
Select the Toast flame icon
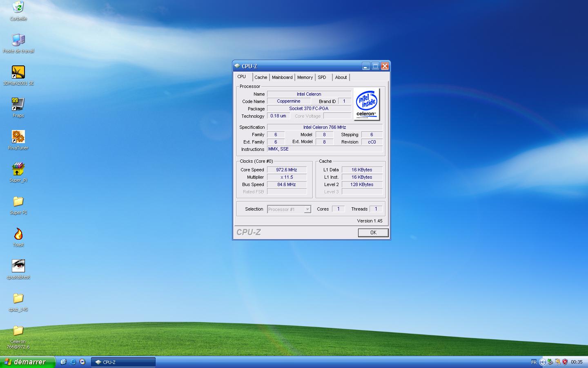tap(18, 234)
